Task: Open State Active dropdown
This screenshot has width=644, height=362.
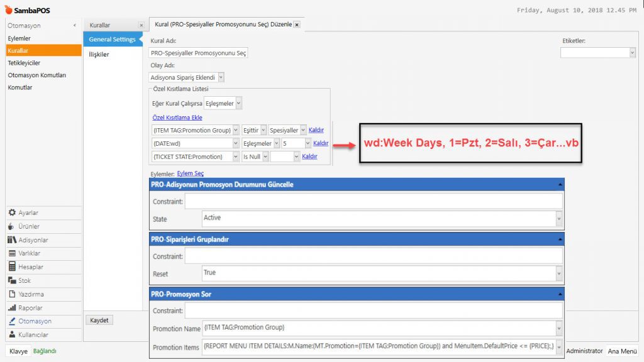Action: (x=558, y=219)
